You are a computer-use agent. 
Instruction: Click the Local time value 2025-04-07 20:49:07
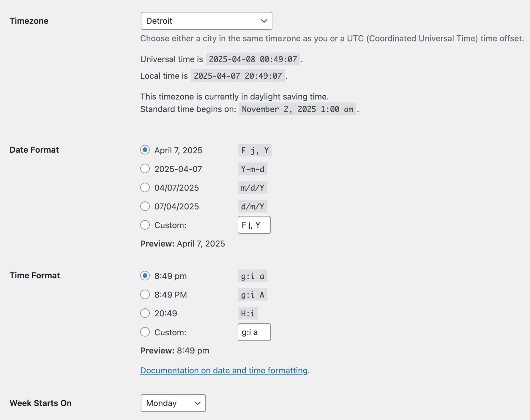[x=238, y=76]
